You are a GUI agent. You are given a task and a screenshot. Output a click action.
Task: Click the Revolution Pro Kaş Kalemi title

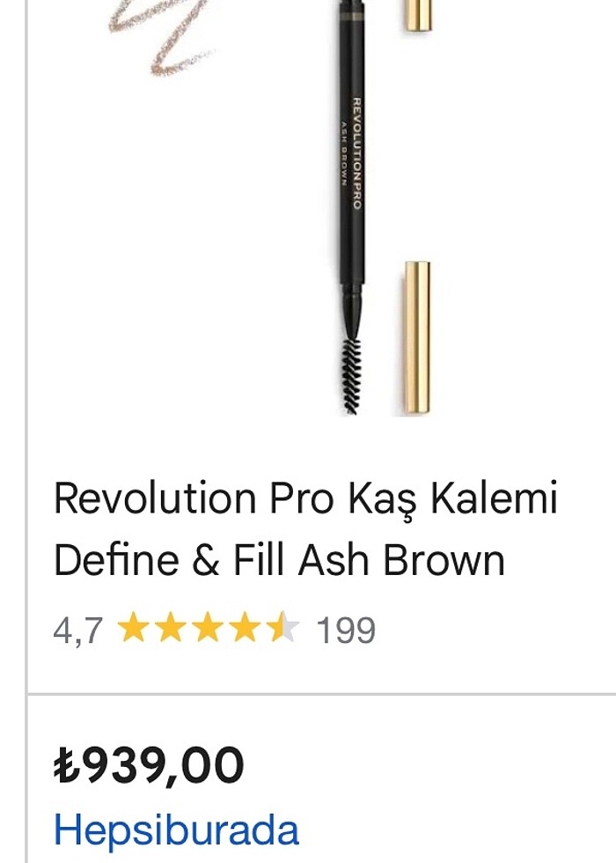click(306, 528)
